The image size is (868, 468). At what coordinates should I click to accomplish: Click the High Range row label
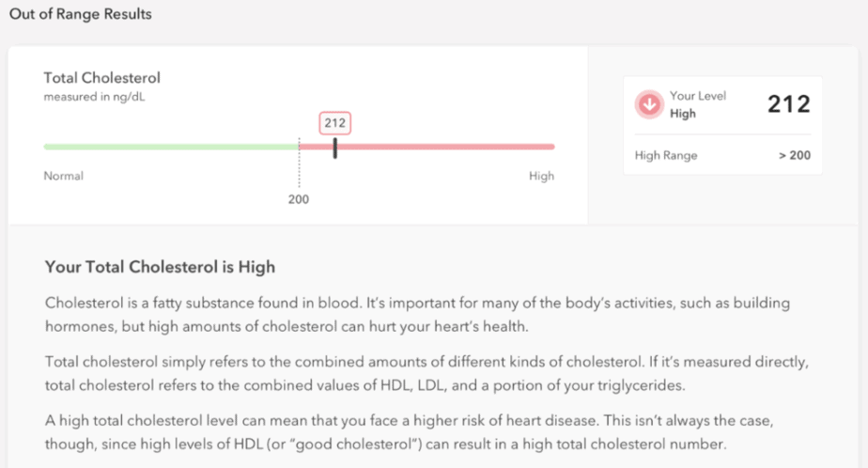coord(666,156)
